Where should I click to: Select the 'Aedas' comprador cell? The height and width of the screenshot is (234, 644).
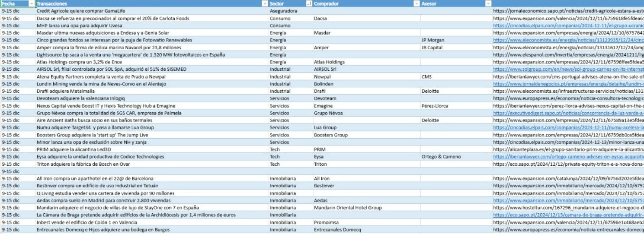(366, 200)
